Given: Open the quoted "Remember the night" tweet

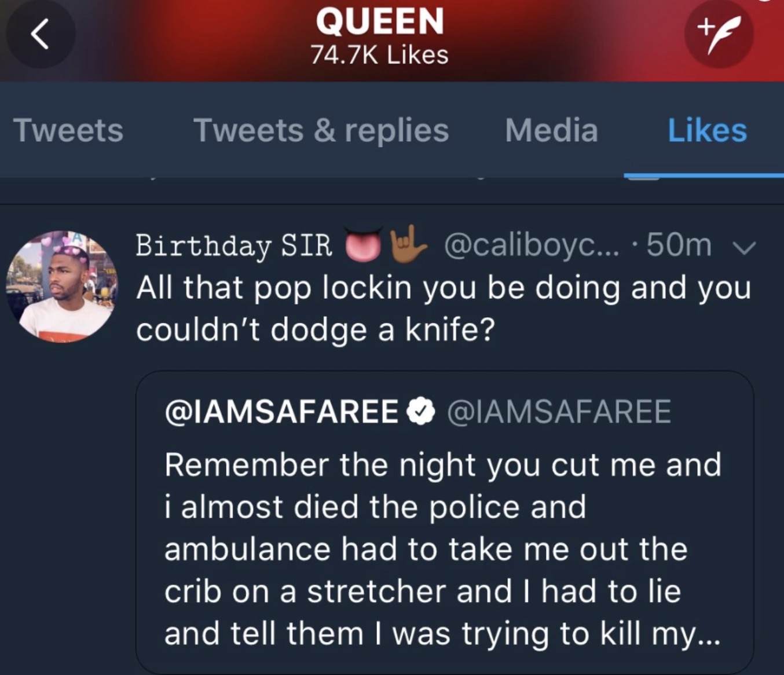Looking at the screenshot, I should click(443, 549).
